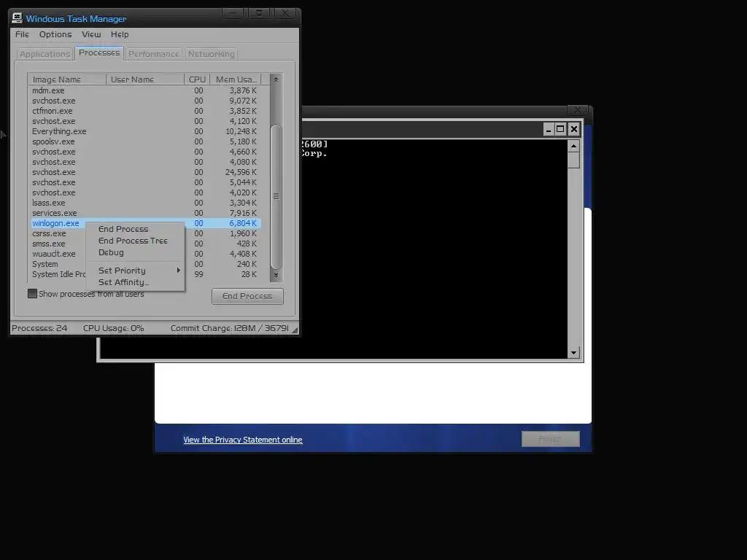Switch to the Performance tab
The width and height of the screenshot is (747, 560).
click(154, 54)
